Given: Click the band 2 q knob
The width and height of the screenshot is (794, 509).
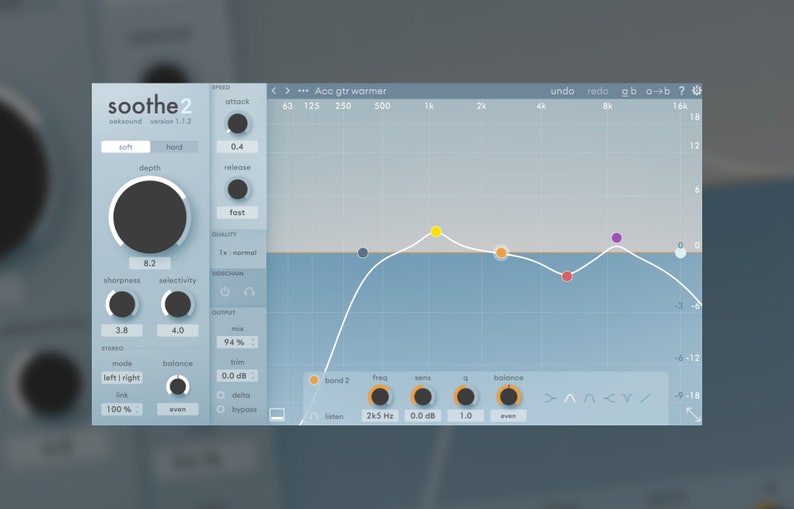Looking at the screenshot, I should pyautogui.click(x=465, y=397).
